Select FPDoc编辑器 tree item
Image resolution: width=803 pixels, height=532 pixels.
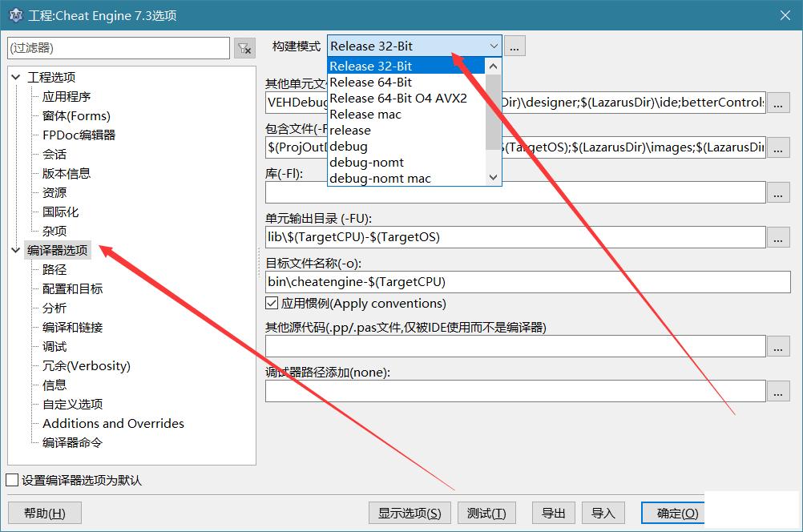[79, 135]
